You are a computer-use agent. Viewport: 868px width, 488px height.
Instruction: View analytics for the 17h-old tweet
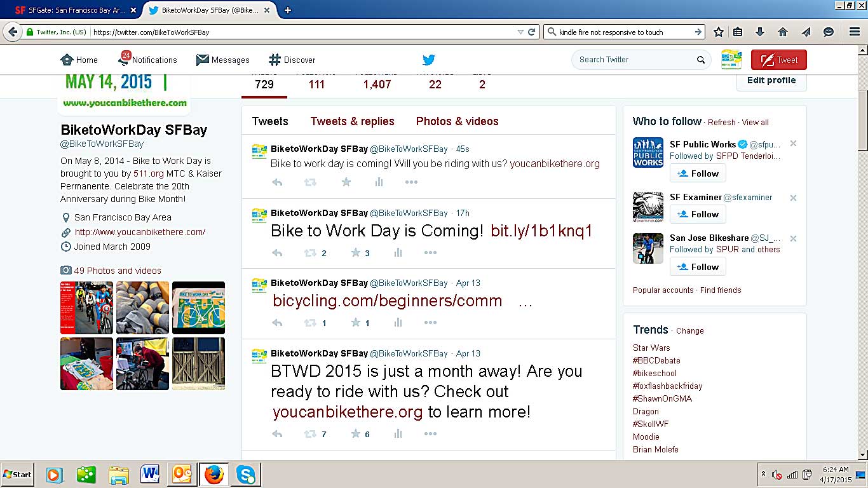pyautogui.click(x=398, y=253)
